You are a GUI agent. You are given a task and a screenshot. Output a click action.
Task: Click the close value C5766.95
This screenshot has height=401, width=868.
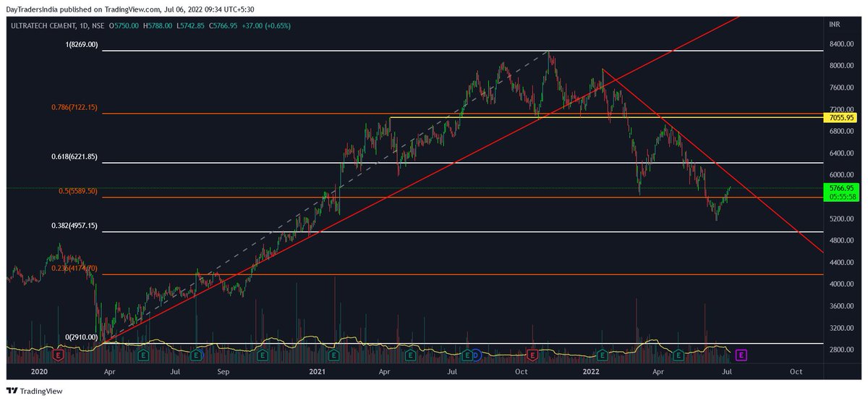click(x=224, y=25)
